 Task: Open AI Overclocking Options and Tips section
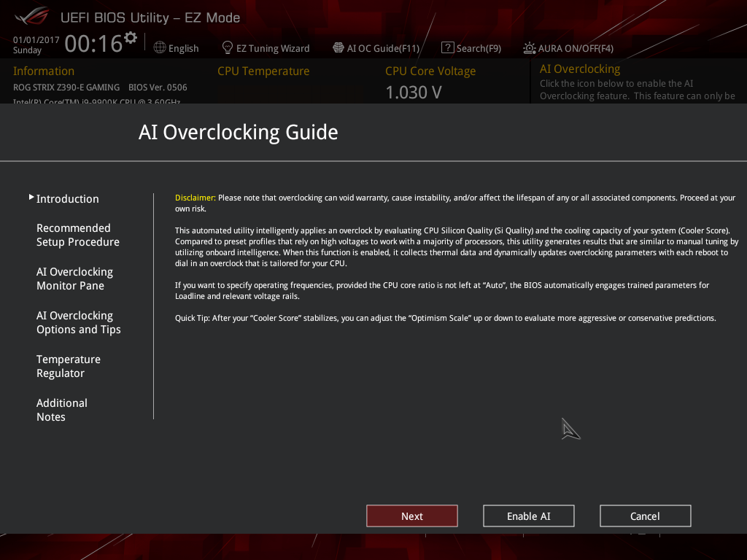[x=79, y=322]
